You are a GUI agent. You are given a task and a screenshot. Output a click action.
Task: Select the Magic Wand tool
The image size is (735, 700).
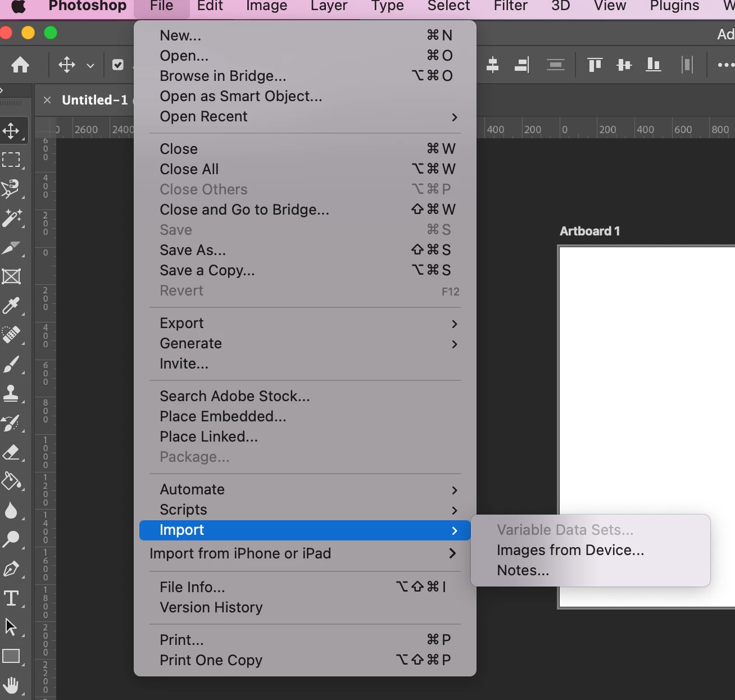coord(11,218)
